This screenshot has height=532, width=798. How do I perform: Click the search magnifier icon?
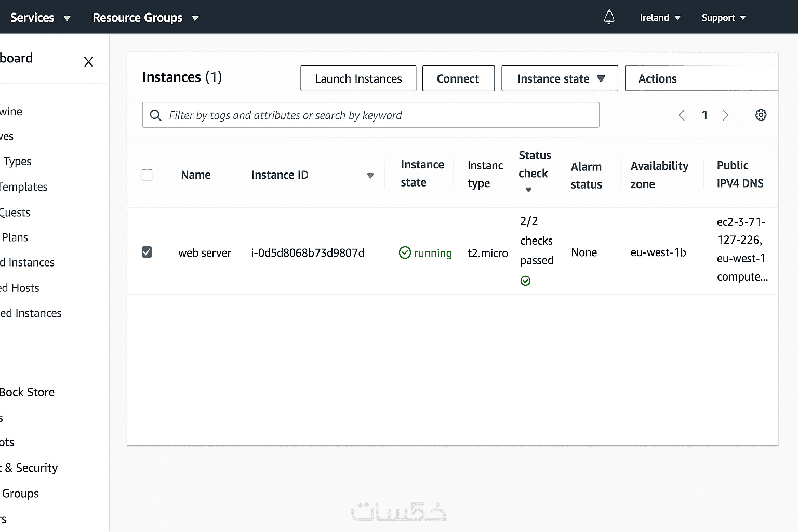pos(155,115)
